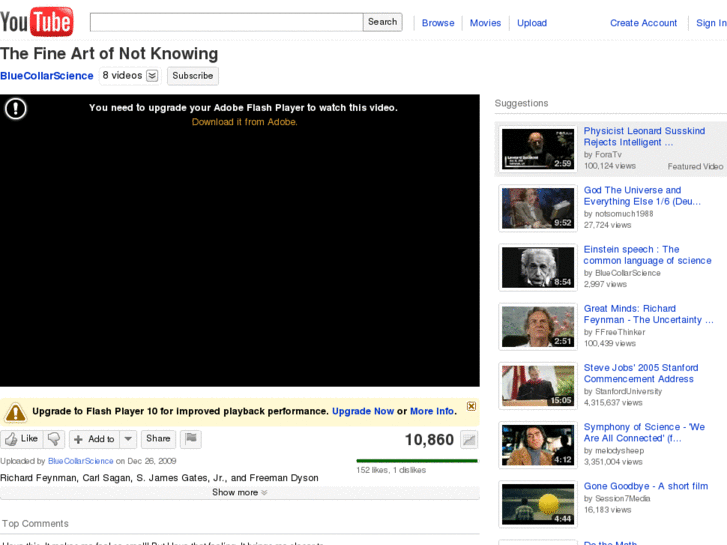Click Sign In
This screenshot has height=545, width=727.
[x=711, y=23]
